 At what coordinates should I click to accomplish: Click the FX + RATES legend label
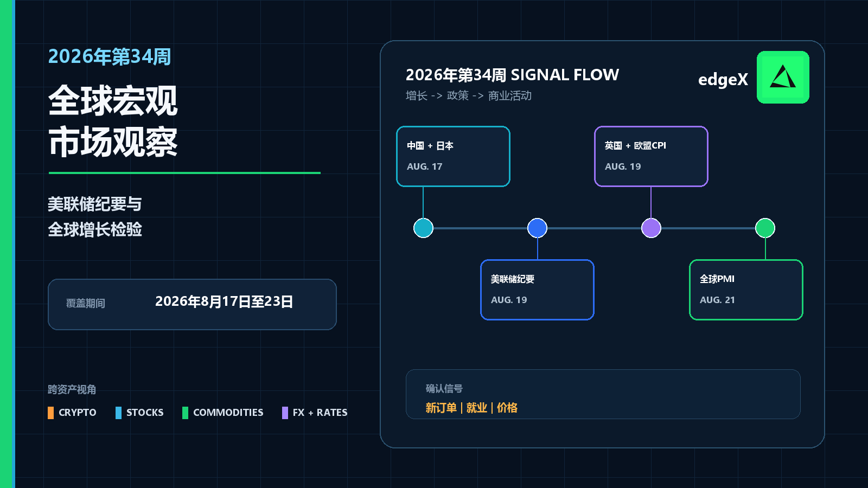tap(320, 413)
